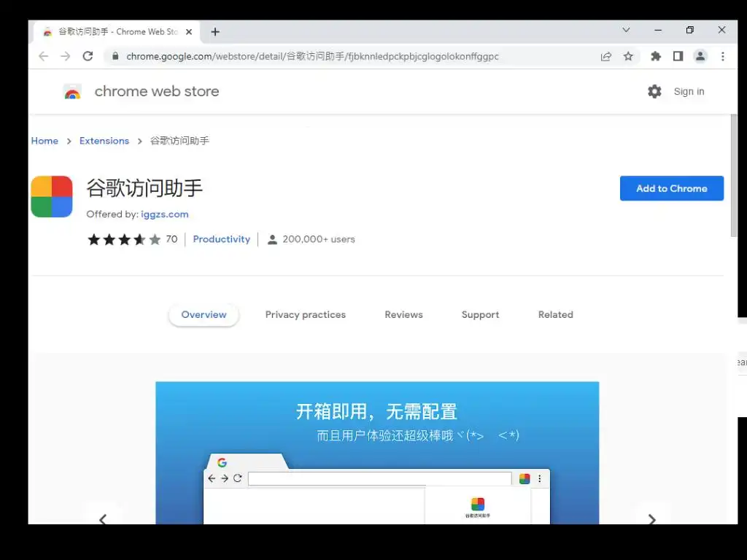This screenshot has width=747, height=560.
Task: Open Extensions breadcrumb link
Action: (x=104, y=141)
